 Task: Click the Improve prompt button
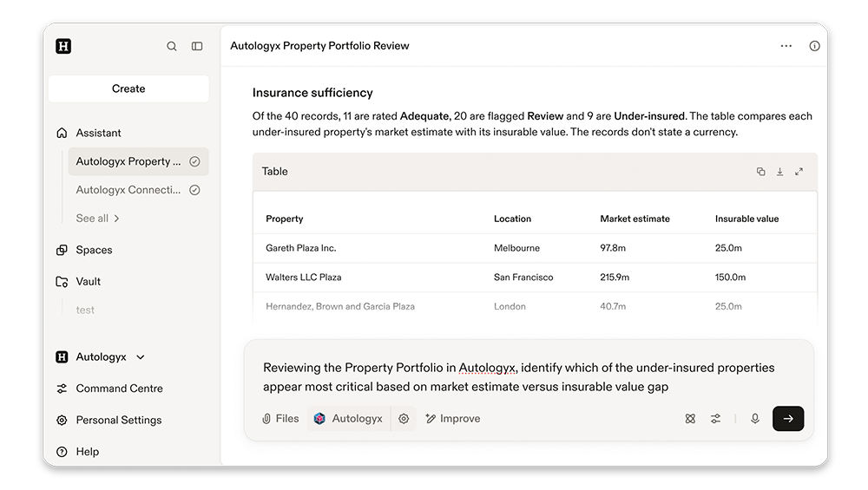pos(453,419)
